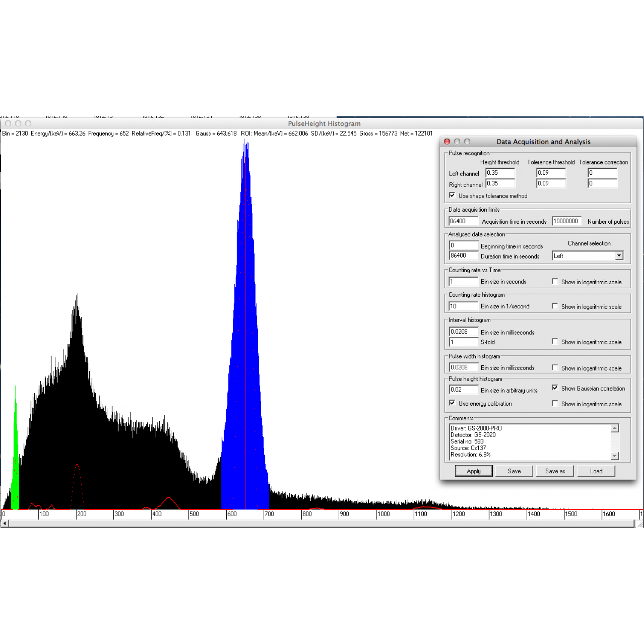Click the Number of pulses field
Viewport: 644px width, 644px height.
click(x=566, y=221)
